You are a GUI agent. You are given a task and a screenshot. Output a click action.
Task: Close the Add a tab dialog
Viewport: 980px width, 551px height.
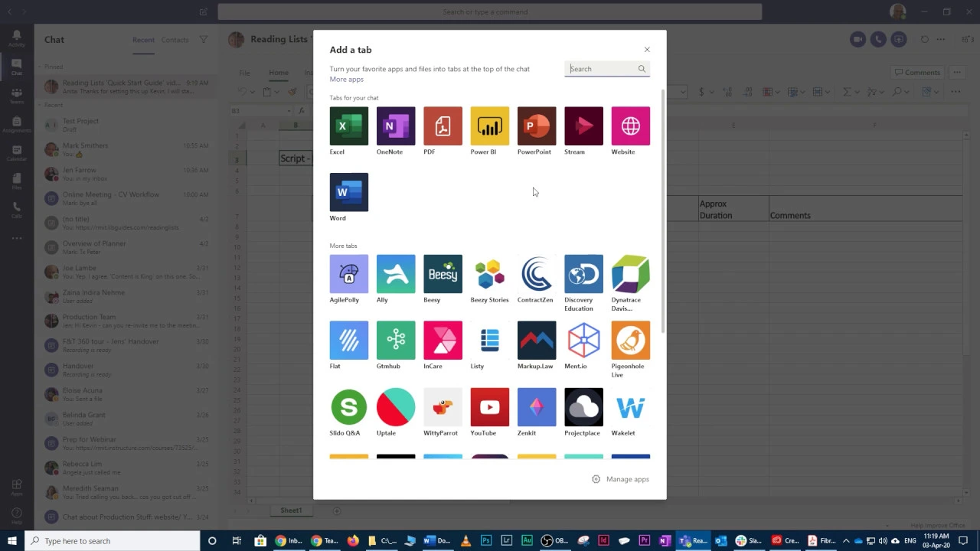(647, 50)
